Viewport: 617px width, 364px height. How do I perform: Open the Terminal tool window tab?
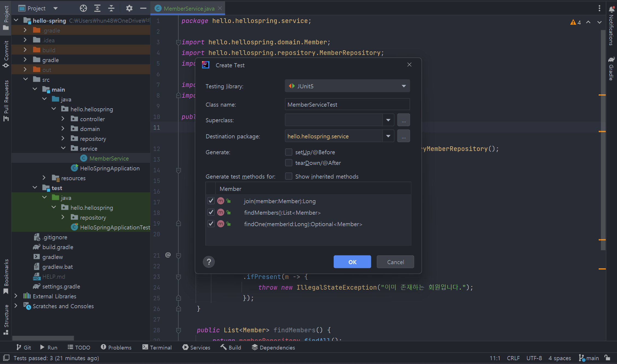tap(157, 347)
